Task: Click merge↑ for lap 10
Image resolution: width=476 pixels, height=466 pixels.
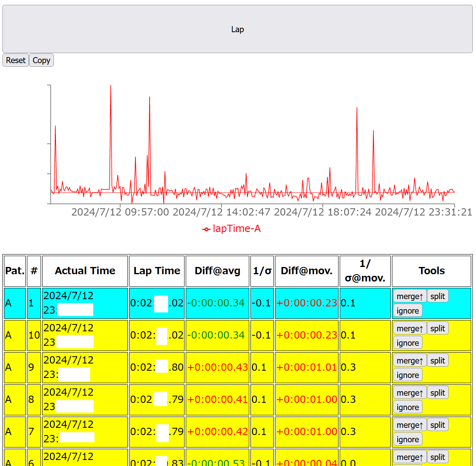Action: [409, 328]
